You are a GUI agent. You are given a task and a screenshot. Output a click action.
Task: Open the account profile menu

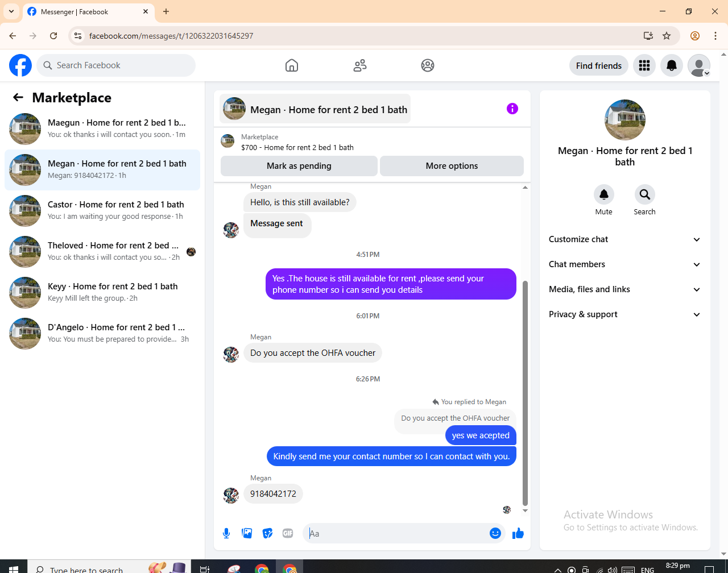[699, 65]
